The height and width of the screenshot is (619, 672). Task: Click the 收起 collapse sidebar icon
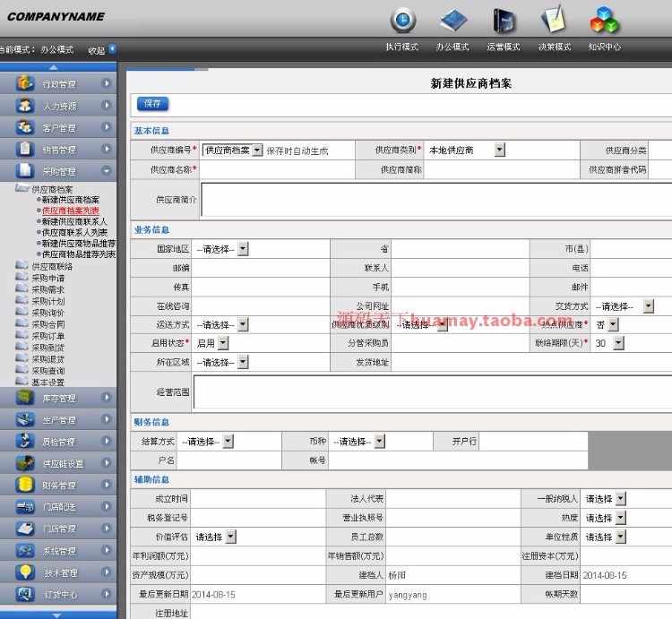[112, 49]
